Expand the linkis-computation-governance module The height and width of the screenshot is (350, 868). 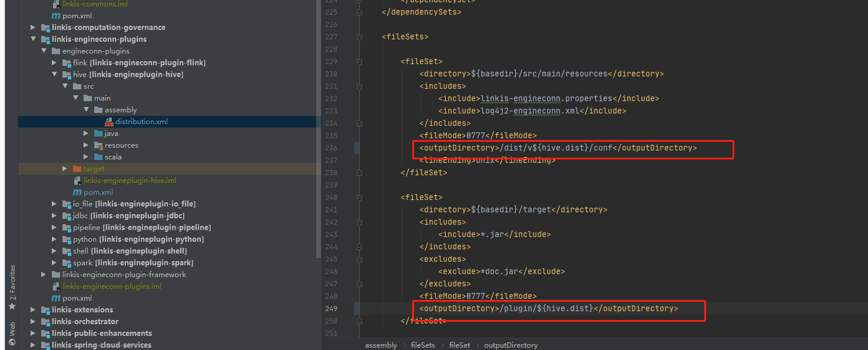click(33, 28)
